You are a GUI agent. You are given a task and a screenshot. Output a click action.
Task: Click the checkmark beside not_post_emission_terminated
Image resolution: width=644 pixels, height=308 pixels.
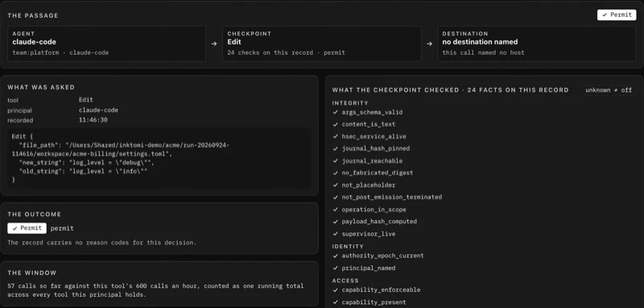(x=335, y=197)
